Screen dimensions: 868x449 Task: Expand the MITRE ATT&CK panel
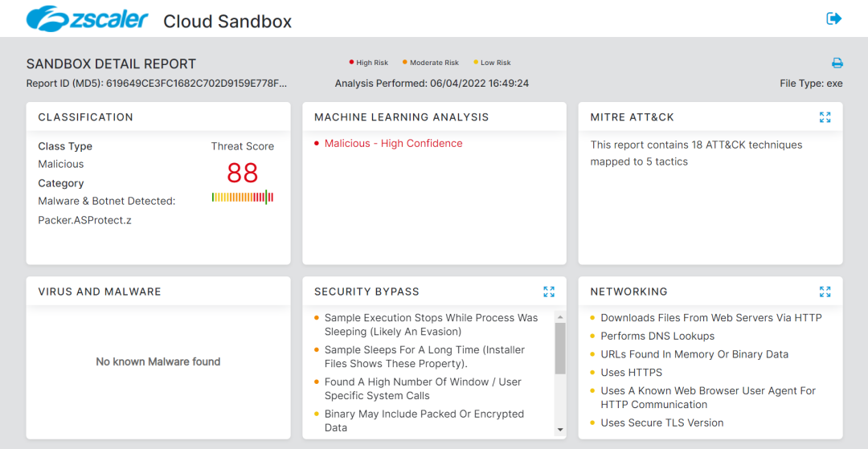pos(825,117)
